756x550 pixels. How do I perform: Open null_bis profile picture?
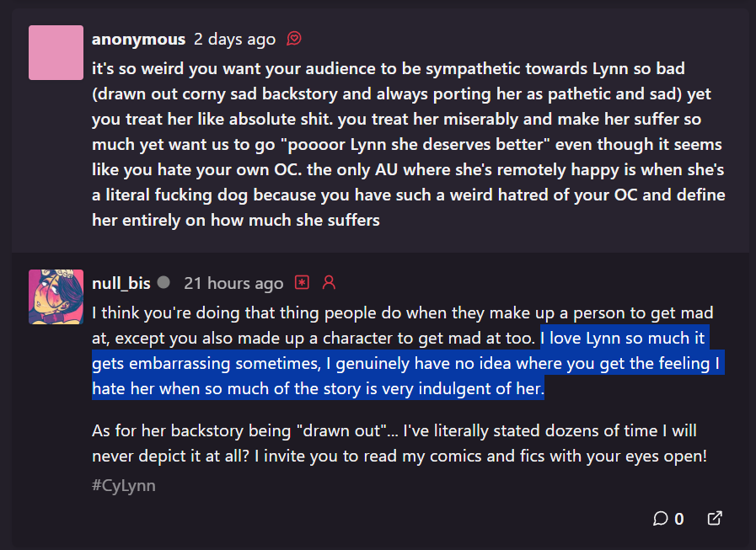coord(56,297)
